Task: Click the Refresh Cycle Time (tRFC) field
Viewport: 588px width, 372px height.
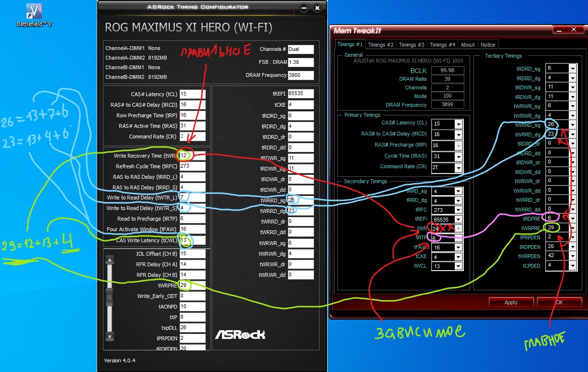Action: click(192, 166)
